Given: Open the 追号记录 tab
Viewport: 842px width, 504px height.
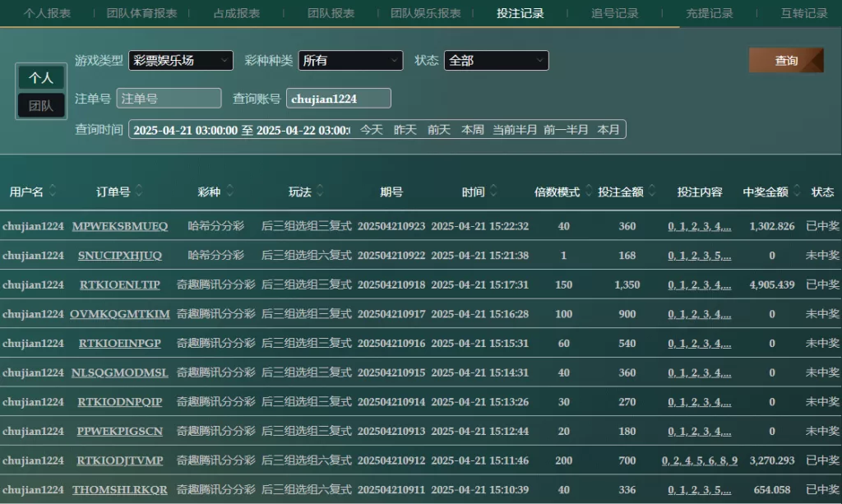Looking at the screenshot, I should pos(615,13).
